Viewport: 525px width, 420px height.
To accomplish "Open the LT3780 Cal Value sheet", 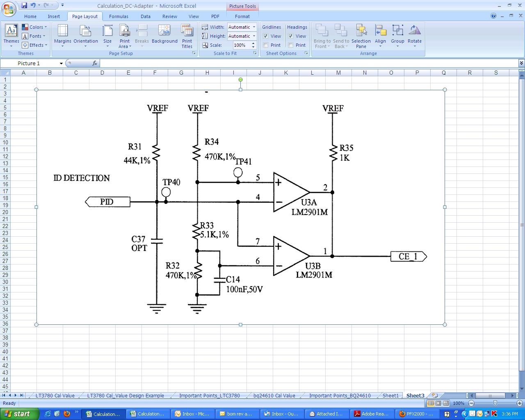I will click(x=55, y=396).
